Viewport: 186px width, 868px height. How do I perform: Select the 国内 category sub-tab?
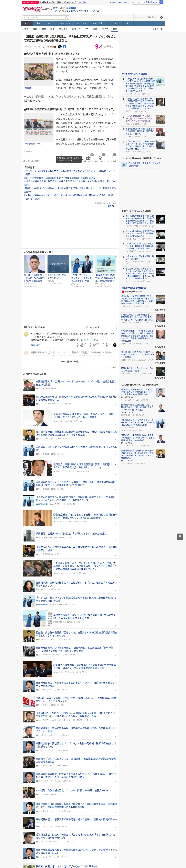pyautogui.click(x=35, y=29)
